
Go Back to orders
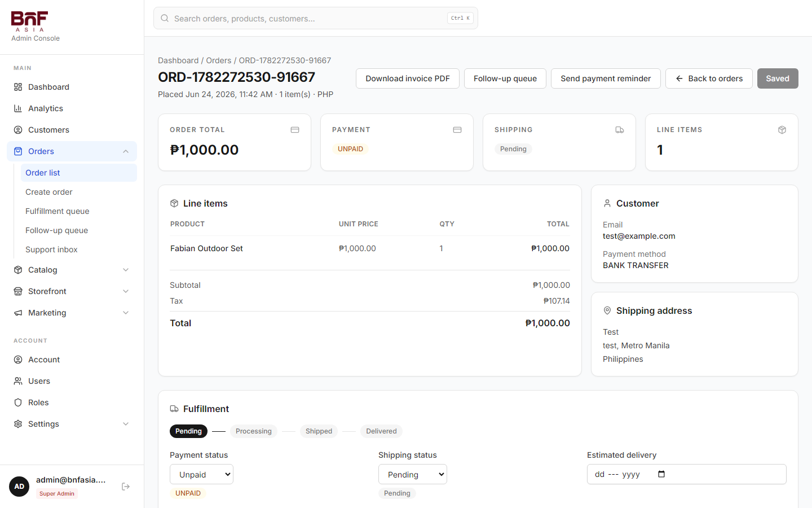click(x=709, y=78)
